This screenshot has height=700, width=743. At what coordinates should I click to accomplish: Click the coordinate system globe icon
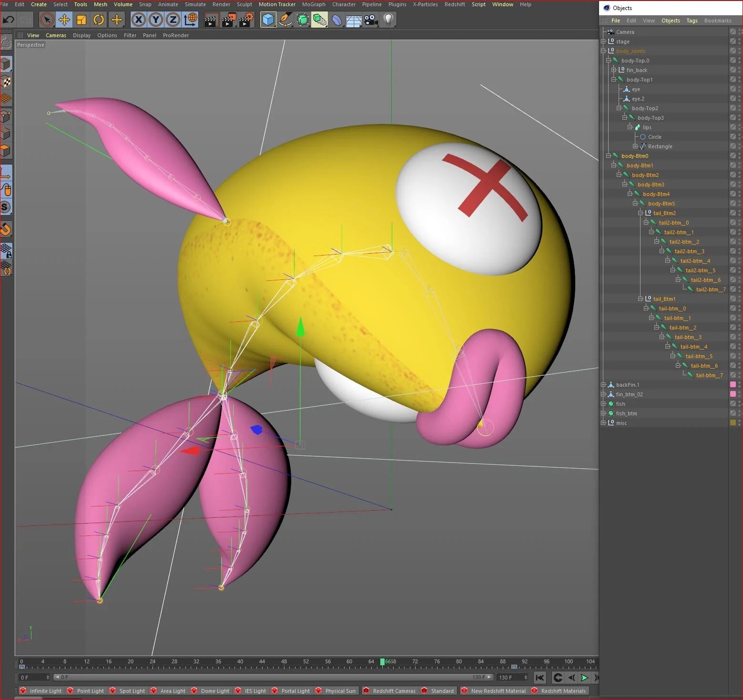191,20
